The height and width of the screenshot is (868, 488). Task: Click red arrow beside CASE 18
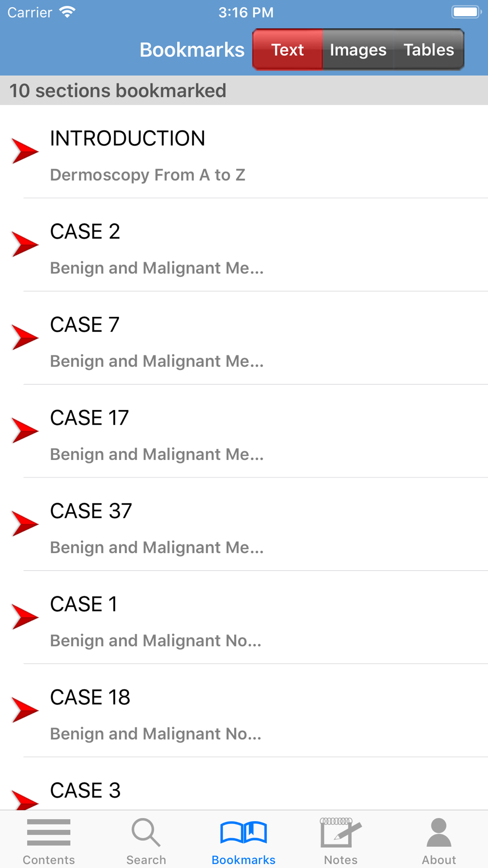click(25, 710)
